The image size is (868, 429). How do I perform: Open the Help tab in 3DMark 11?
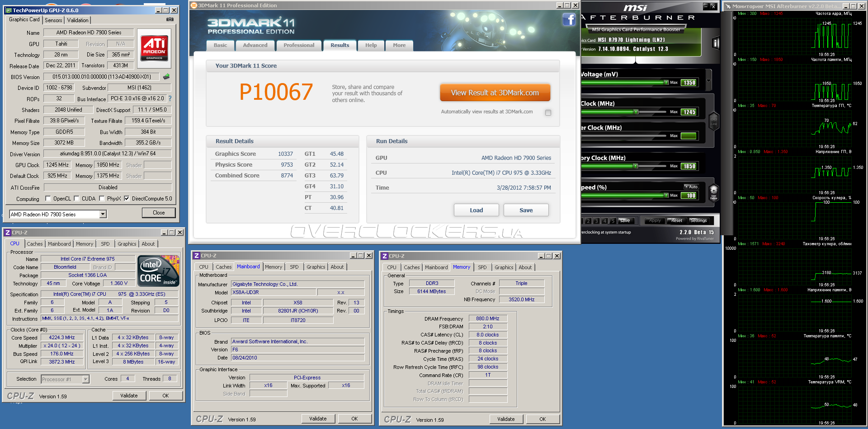[x=371, y=45]
